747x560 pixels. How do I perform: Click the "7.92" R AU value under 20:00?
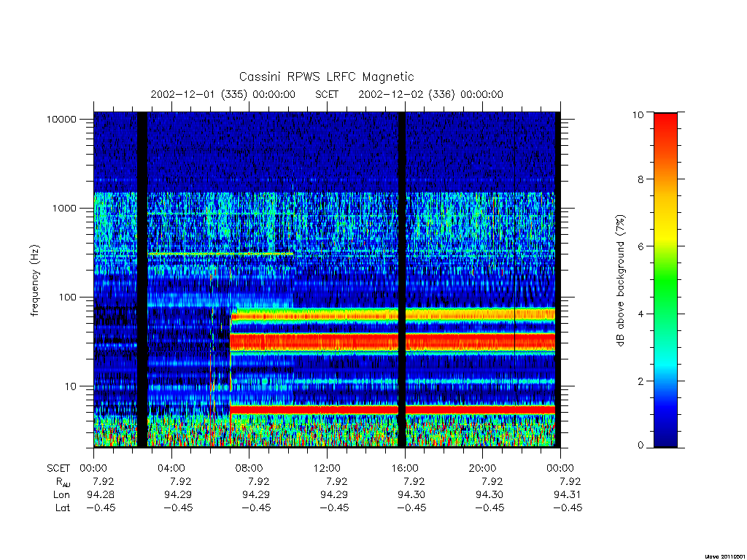[492, 481]
